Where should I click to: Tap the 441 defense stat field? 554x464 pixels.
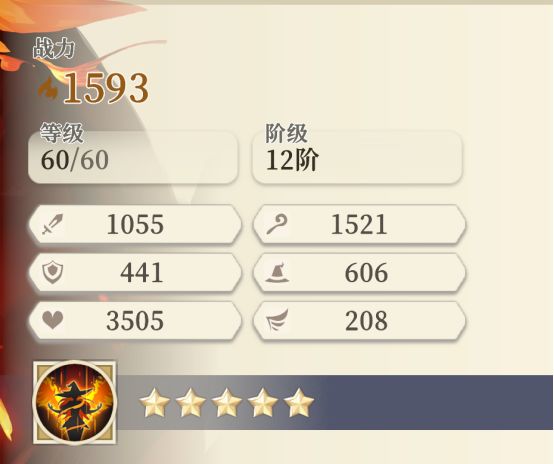point(135,272)
